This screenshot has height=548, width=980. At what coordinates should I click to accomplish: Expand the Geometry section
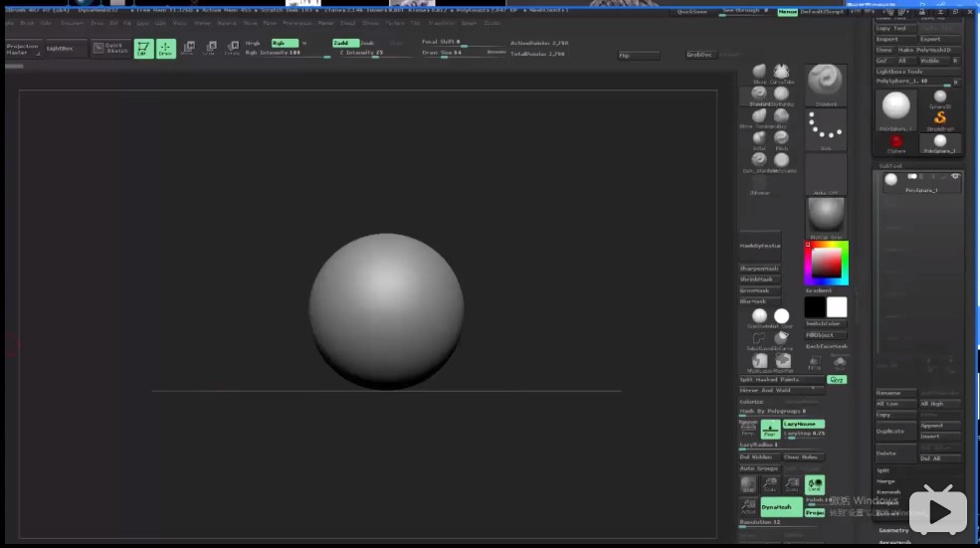[893, 530]
